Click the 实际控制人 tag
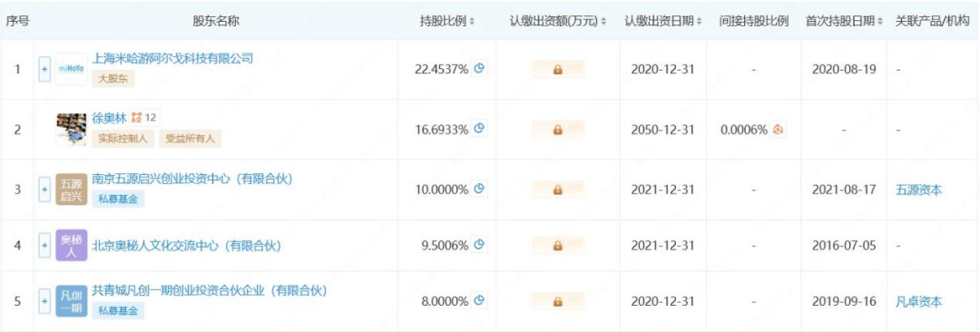Screen dimensions: 980x332 (123, 139)
